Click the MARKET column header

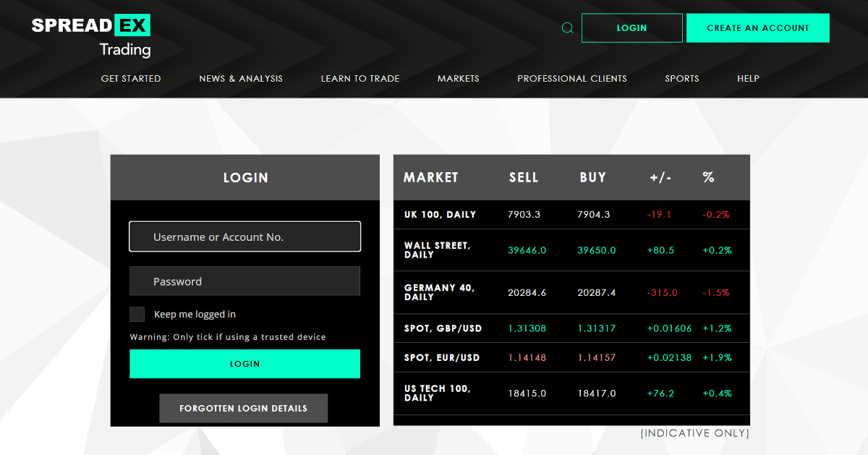pyautogui.click(x=431, y=177)
